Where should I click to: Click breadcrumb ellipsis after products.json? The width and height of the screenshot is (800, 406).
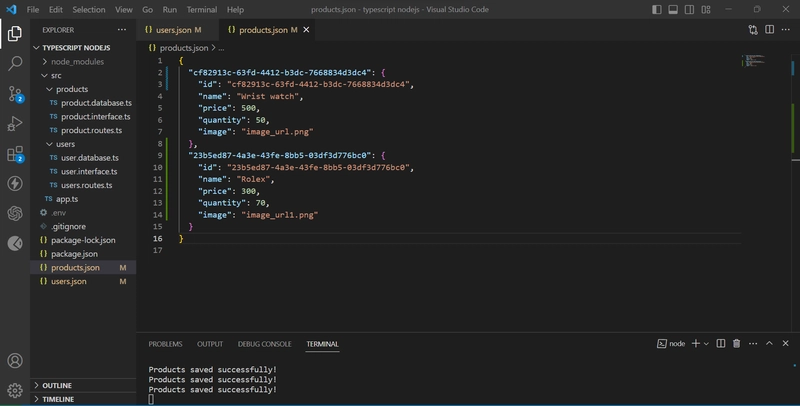click(x=221, y=48)
